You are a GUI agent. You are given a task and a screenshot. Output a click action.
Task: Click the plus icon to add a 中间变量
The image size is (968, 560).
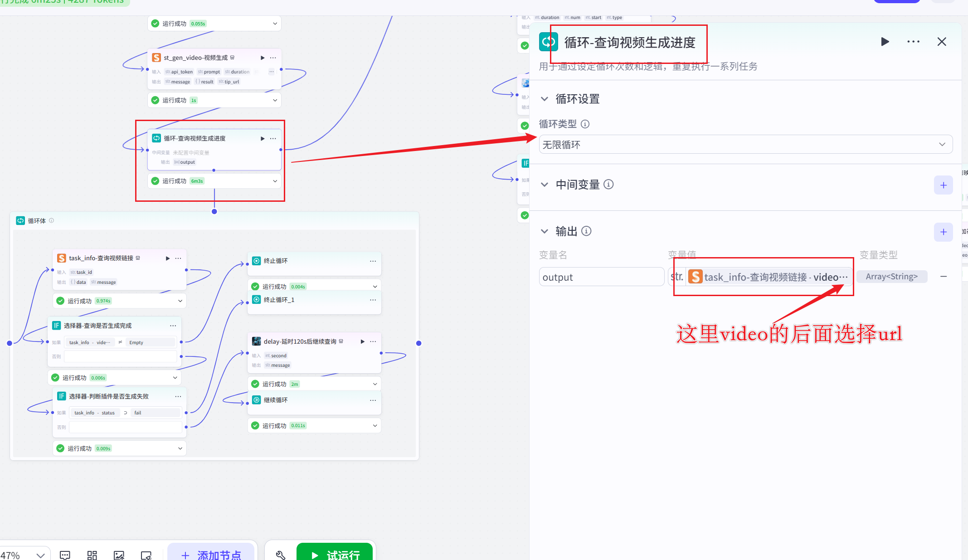[x=943, y=185]
